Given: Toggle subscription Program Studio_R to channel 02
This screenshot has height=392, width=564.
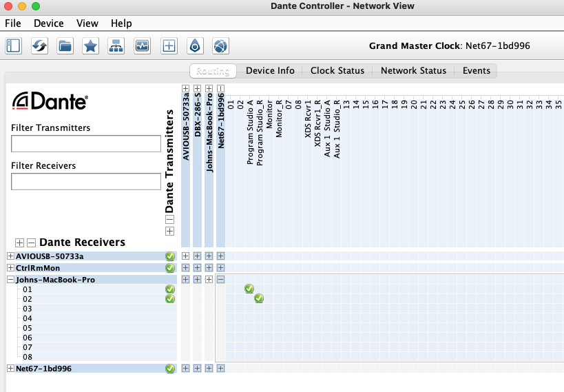Looking at the screenshot, I should tap(259, 298).
